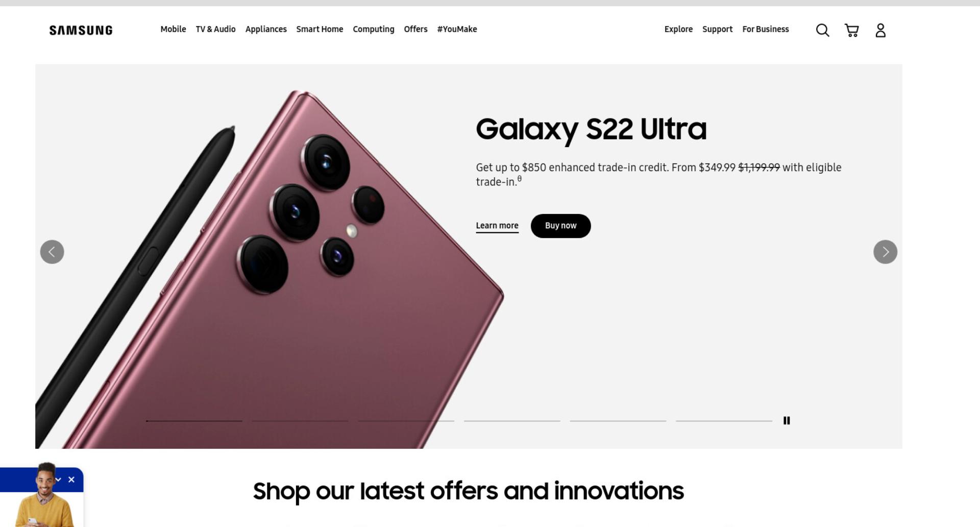The image size is (980, 527).
Task: Open the search magnifier icon
Action: (x=822, y=30)
